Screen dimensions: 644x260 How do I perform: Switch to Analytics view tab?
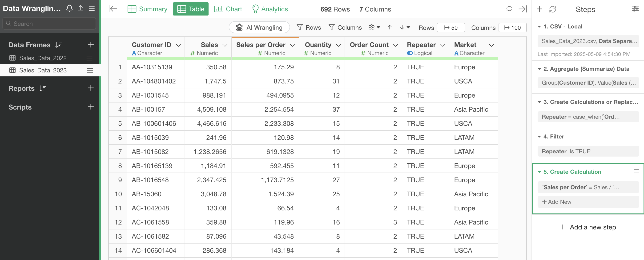click(x=270, y=9)
